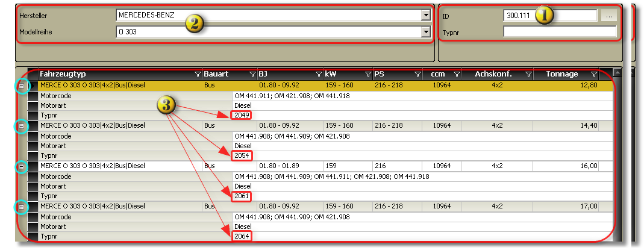Click the ID field showing 300.111

tap(550, 16)
